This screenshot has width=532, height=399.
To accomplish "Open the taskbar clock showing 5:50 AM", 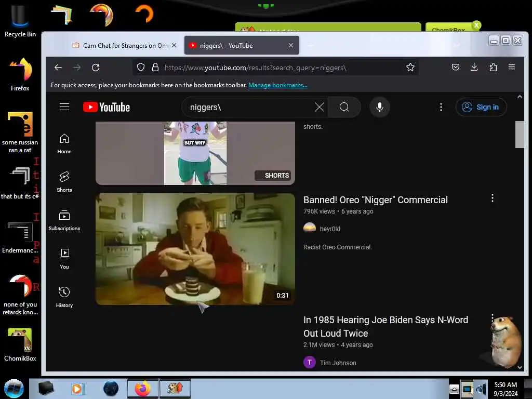I will point(506,389).
